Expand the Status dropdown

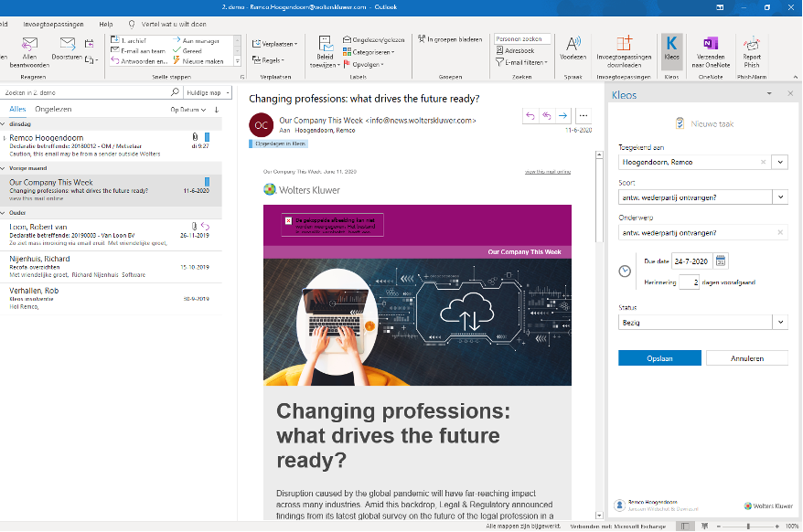point(779,323)
